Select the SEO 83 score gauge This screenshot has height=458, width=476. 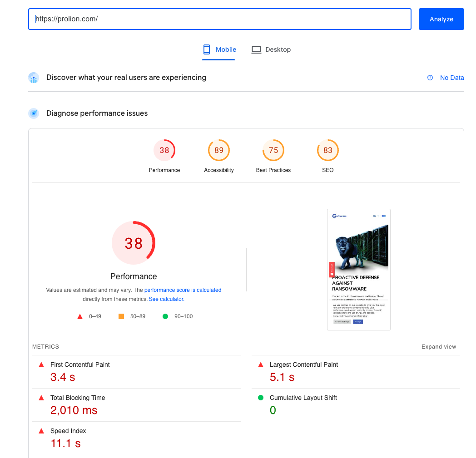328,150
